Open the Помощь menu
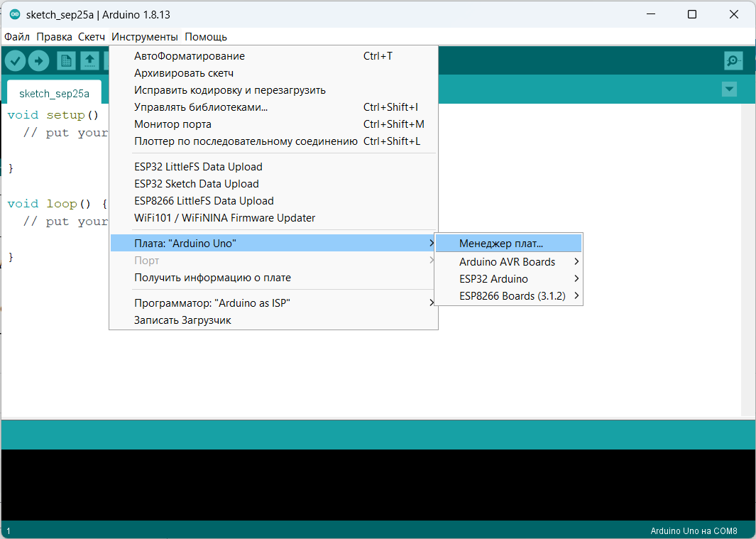The image size is (756, 539). [206, 37]
